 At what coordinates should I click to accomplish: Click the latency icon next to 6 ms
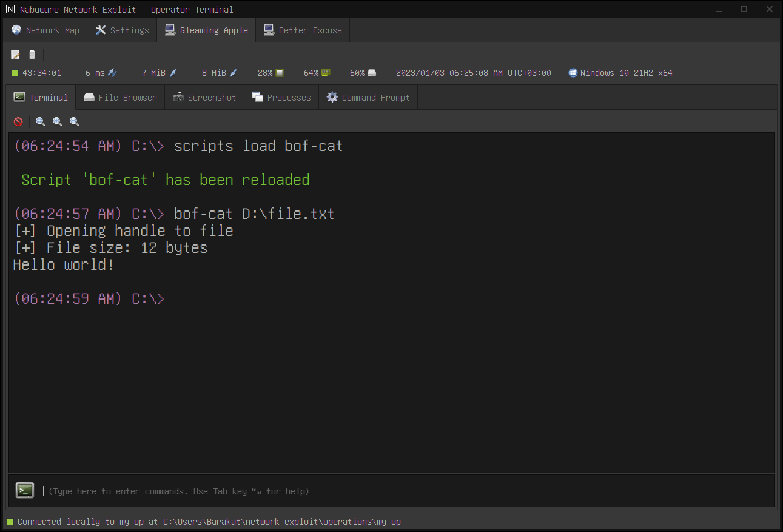(112, 73)
